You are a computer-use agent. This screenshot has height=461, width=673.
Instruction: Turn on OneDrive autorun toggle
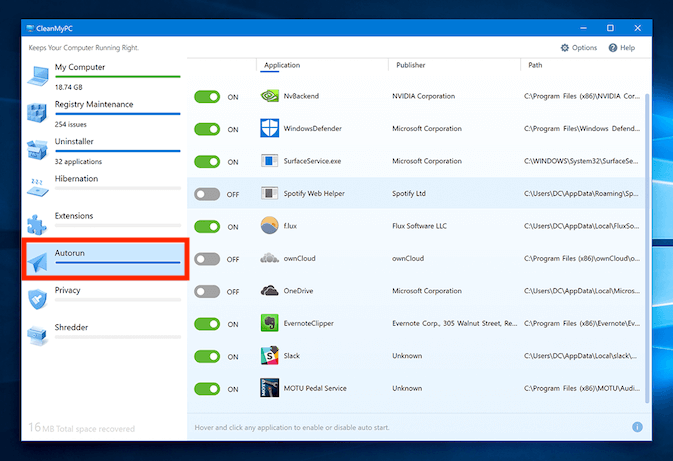(207, 292)
